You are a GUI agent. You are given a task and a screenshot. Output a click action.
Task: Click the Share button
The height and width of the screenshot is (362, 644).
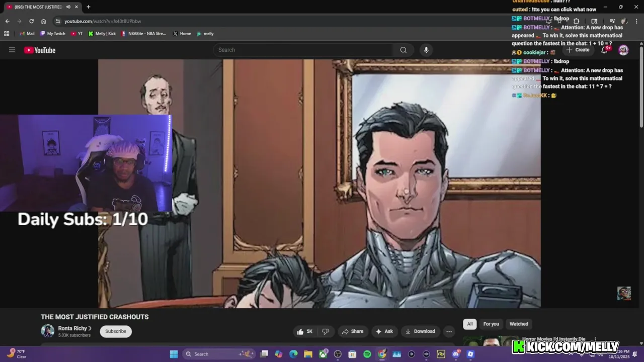[x=352, y=331]
